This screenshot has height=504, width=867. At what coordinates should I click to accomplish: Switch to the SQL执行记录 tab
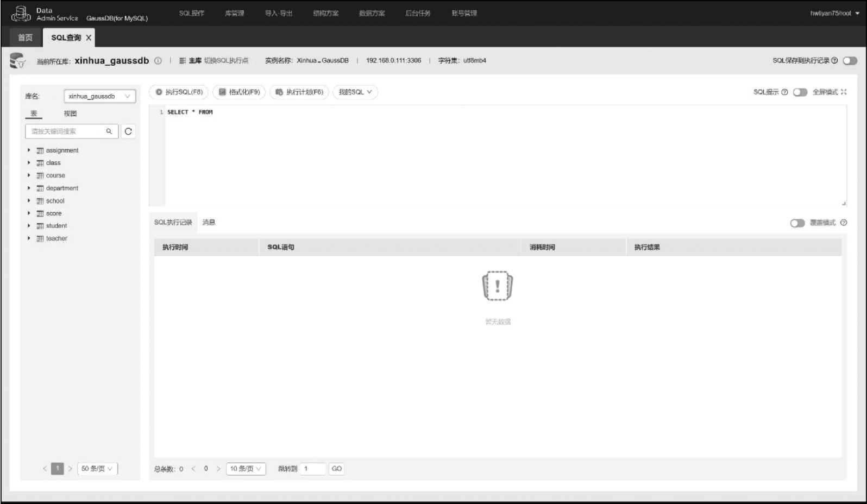point(173,223)
